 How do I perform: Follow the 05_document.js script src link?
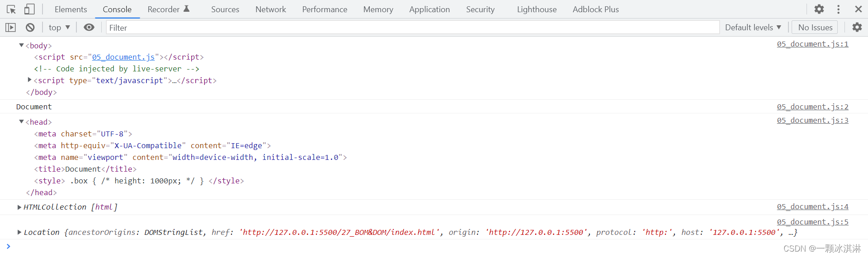tap(123, 57)
